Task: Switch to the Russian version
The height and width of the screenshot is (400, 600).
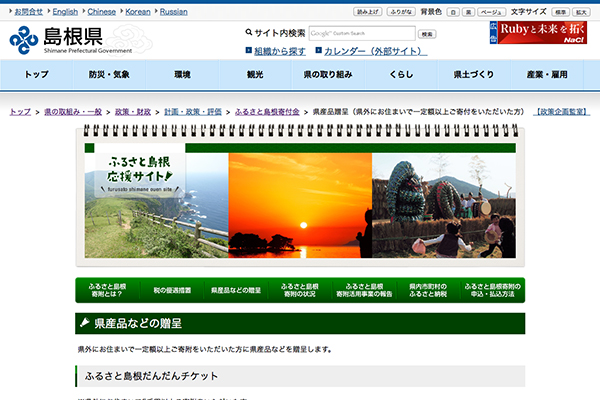Action: click(173, 12)
